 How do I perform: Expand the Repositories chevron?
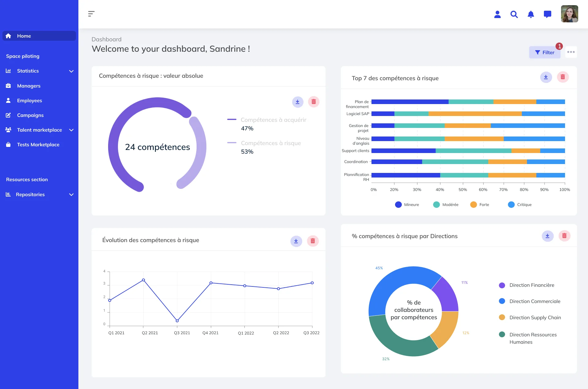(71, 195)
